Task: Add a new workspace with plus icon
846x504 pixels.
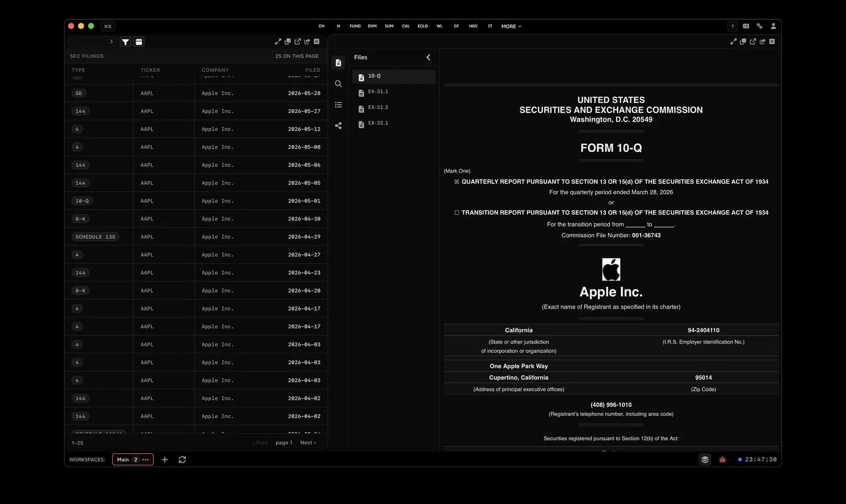Action: click(x=165, y=460)
